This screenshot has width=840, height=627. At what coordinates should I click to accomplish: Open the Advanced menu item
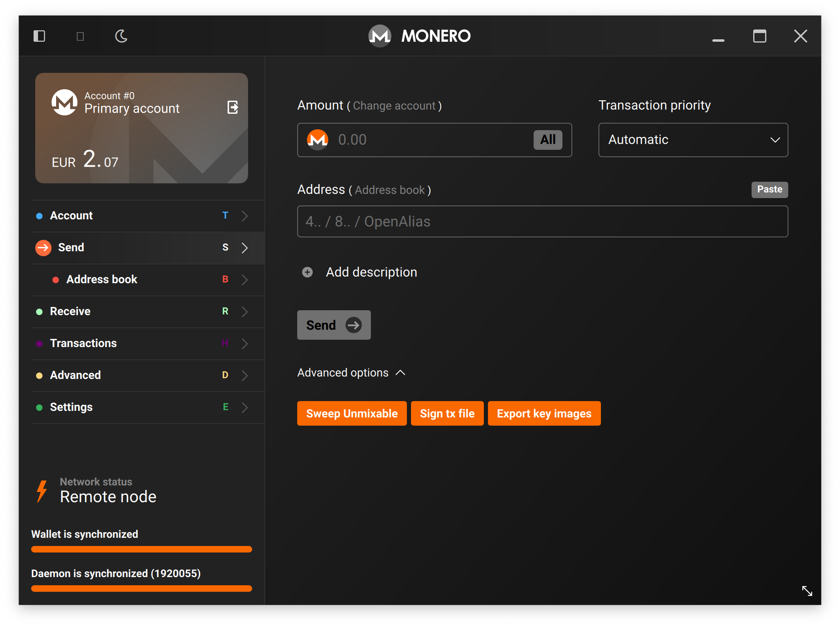(x=148, y=375)
